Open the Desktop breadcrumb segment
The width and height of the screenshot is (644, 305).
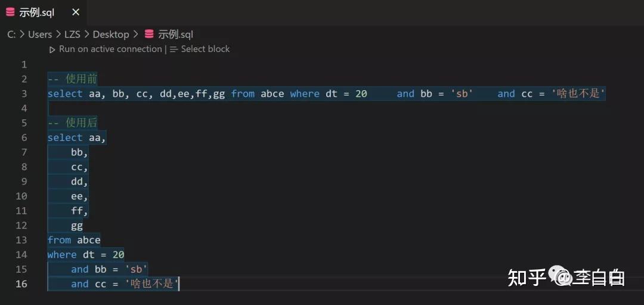111,35
